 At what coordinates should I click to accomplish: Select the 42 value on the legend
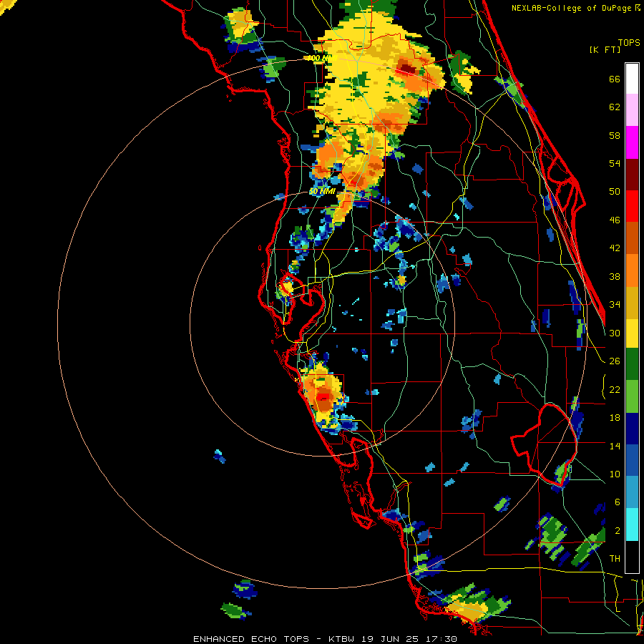pos(615,248)
